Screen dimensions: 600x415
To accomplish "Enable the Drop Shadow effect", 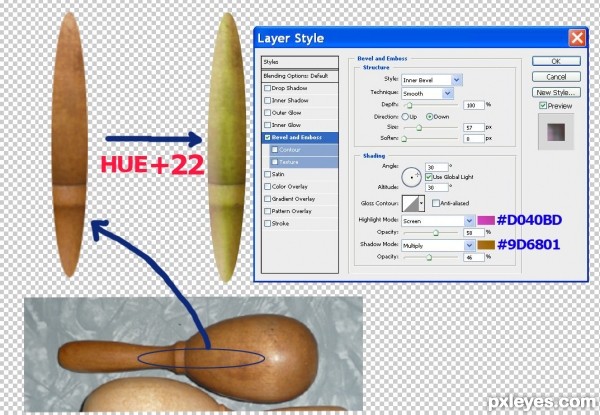I will click(267, 88).
